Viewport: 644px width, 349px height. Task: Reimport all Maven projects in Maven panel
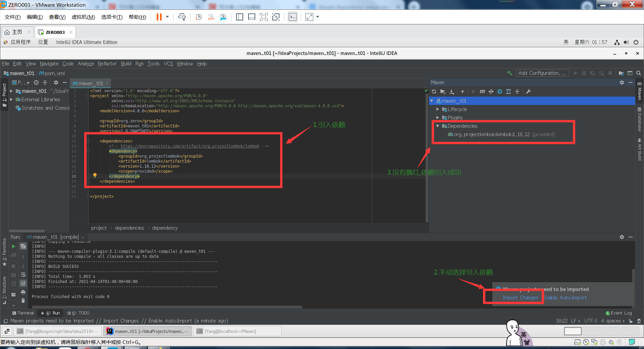tap(434, 92)
